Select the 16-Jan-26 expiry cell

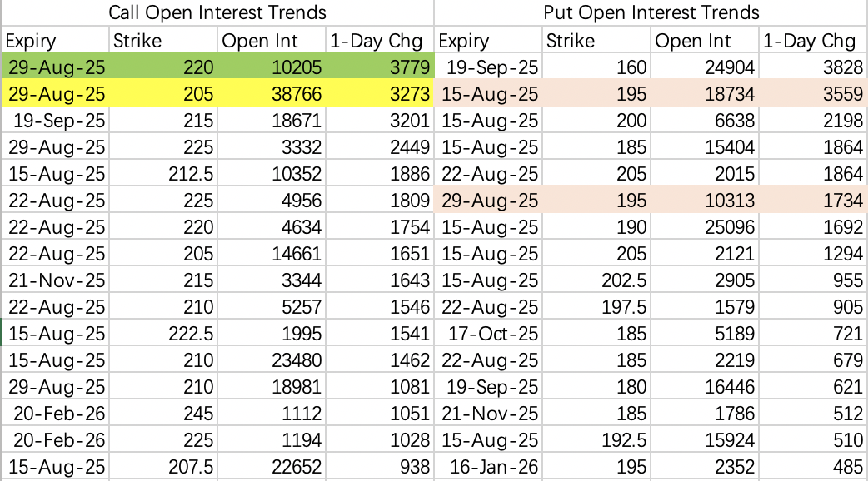pos(489,467)
